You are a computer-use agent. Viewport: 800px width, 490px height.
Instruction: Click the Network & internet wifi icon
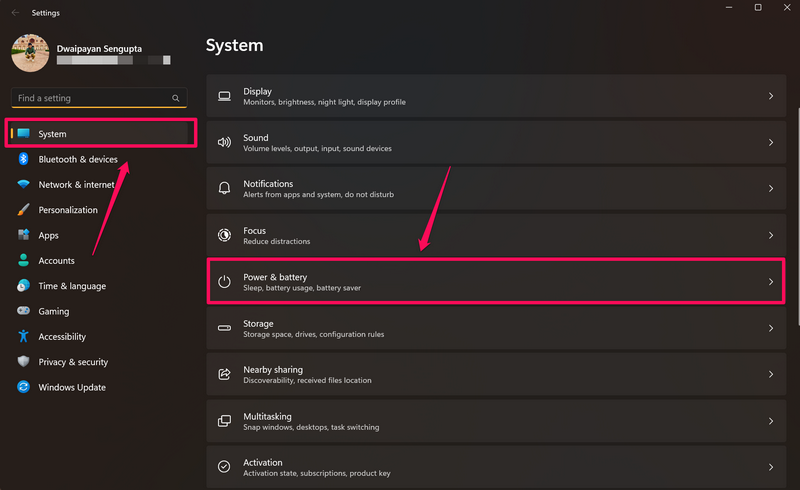[x=22, y=185]
